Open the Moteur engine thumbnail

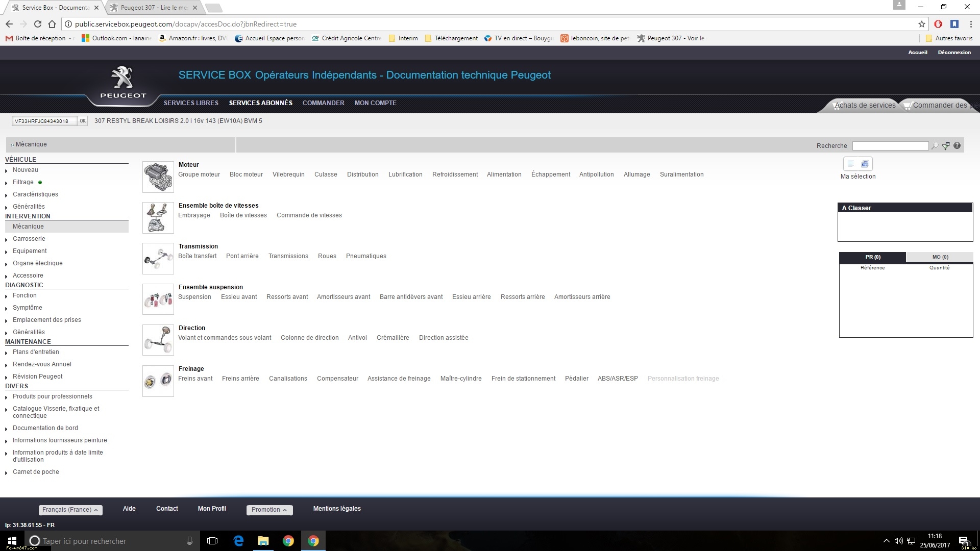click(x=158, y=177)
